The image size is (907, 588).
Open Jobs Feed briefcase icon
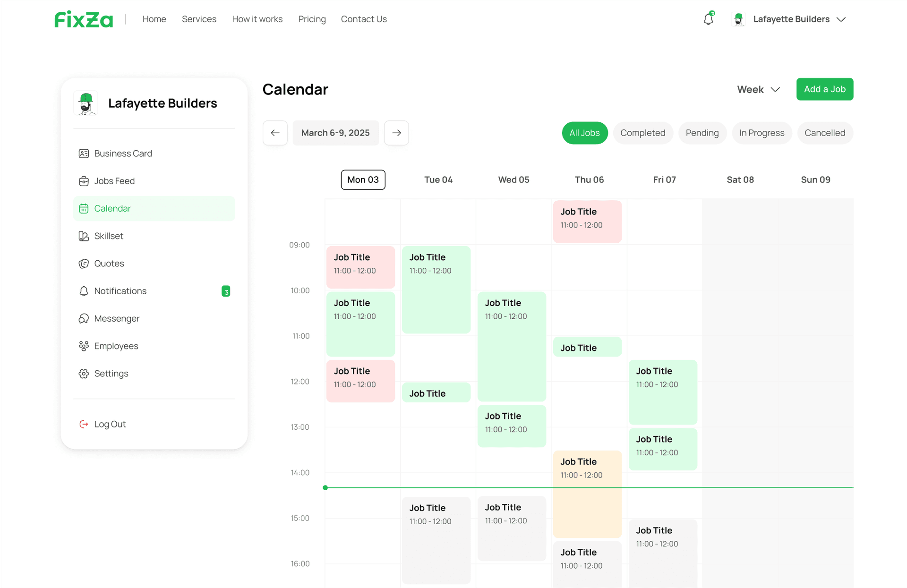84,181
